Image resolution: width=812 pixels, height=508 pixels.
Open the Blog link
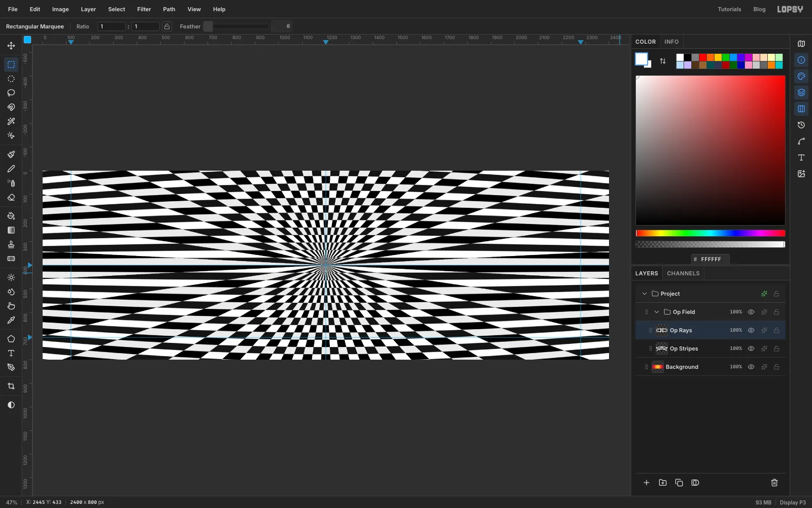coord(759,9)
